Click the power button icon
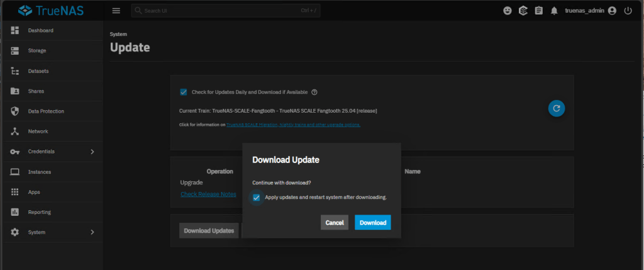This screenshot has height=270, width=644. (628, 11)
